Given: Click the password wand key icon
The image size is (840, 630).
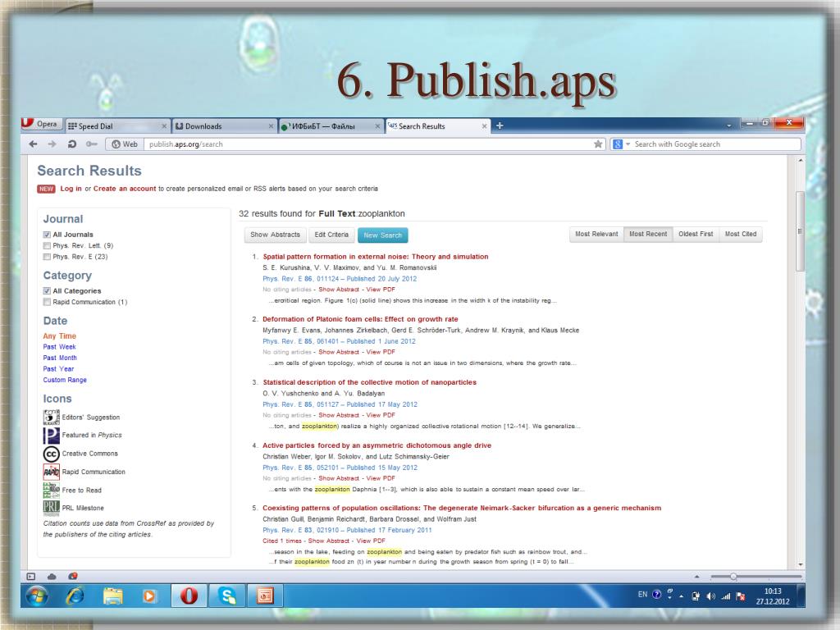Looking at the screenshot, I should coord(92,144).
